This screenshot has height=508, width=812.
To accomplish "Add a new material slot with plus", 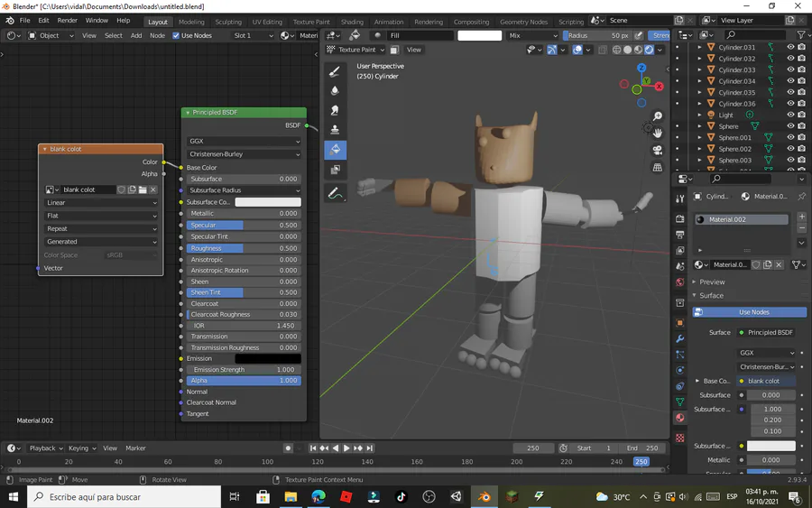I will [802, 217].
